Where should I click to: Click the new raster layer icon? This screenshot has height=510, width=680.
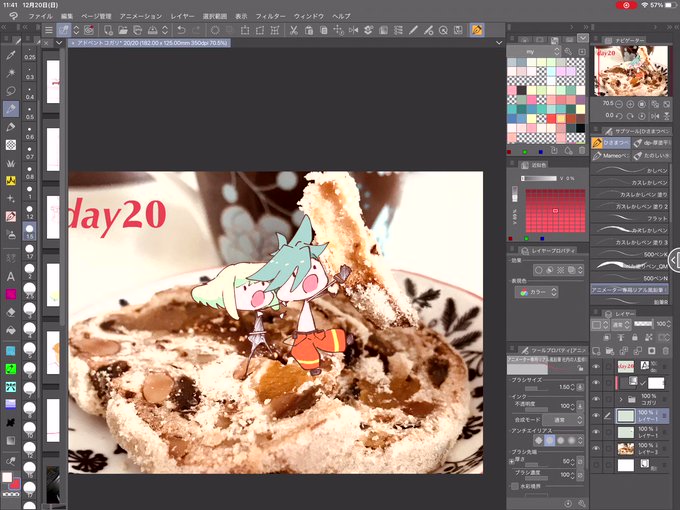(x=596, y=350)
